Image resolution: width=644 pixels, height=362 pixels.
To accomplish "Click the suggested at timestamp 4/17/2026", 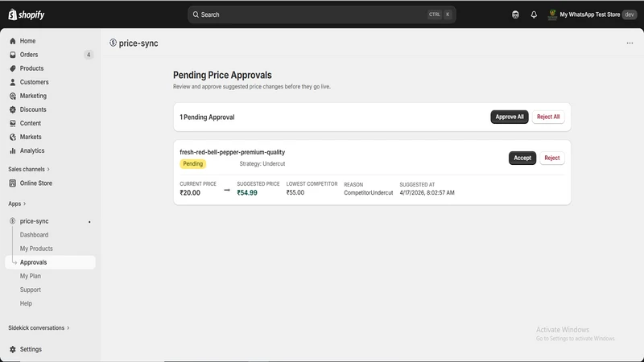I will [427, 193].
